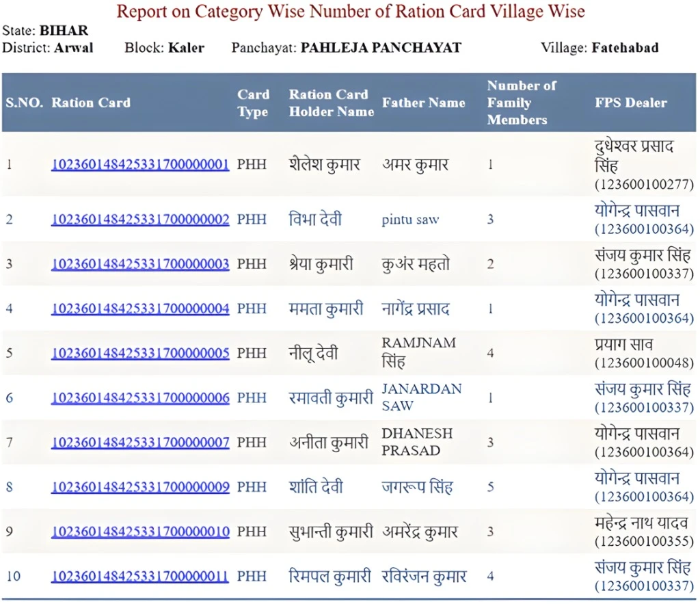Screen dimensions: 700x604
Task: Click the Card Type column header
Action: tap(253, 103)
